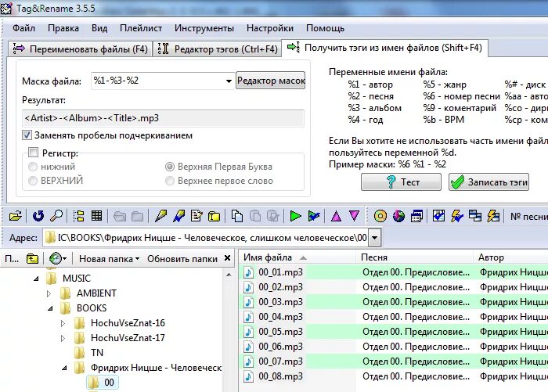The height and width of the screenshot is (392, 548).
Task: Click the green play toolbar icon
Action: (296, 216)
